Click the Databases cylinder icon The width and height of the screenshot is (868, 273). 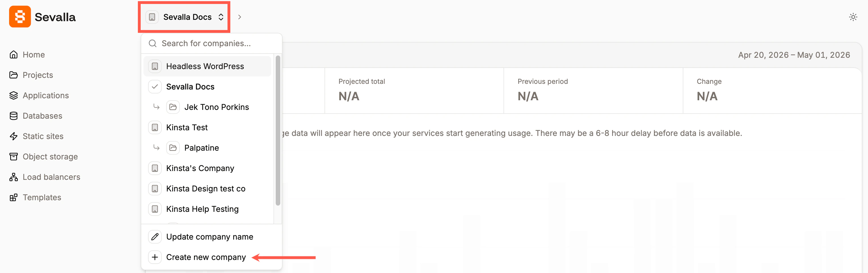pos(14,116)
